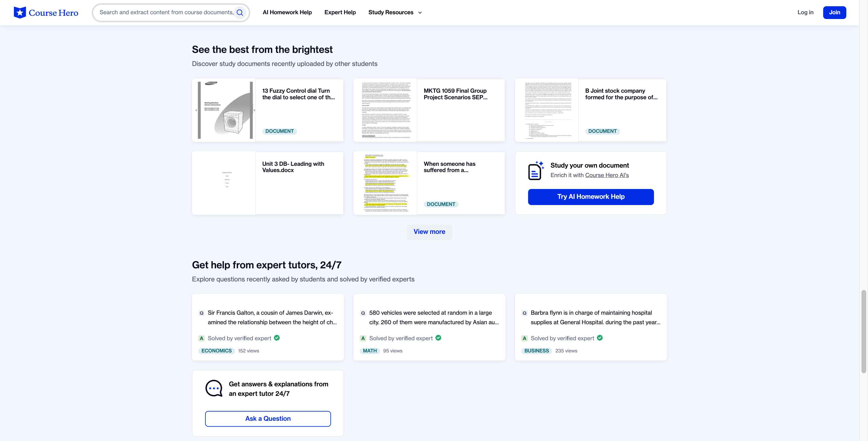Viewport: 868px width, 441px height.
Task: Click title 'When someone has suffered from a...'
Action: [449, 167]
